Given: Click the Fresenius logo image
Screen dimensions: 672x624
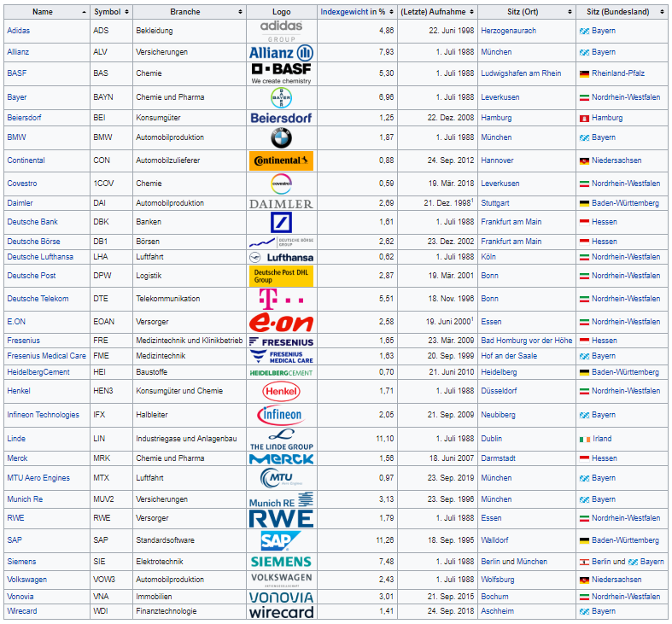Looking at the screenshot, I should 281,342.
